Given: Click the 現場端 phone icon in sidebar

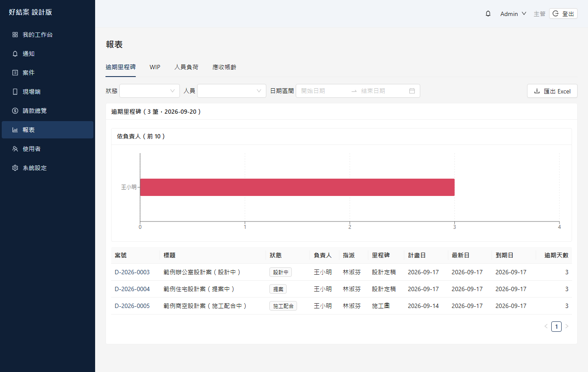Looking at the screenshot, I should pos(15,92).
